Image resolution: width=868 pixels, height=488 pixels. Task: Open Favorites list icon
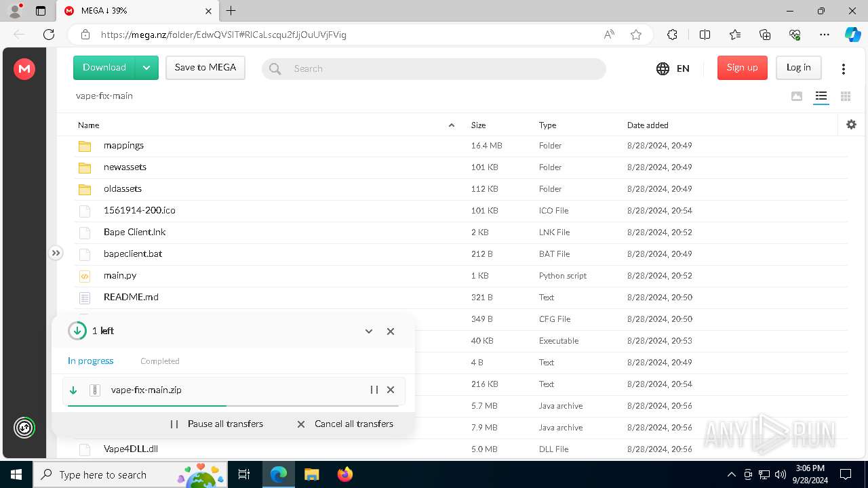click(x=735, y=35)
